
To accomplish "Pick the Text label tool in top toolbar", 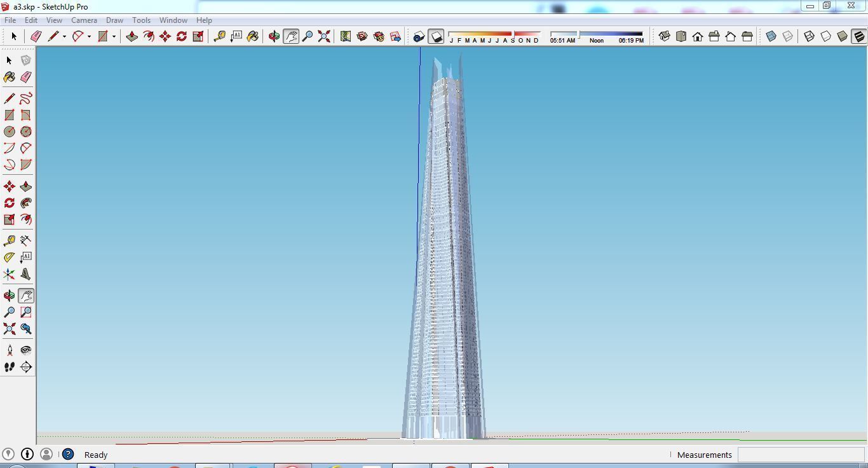I will coord(236,37).
